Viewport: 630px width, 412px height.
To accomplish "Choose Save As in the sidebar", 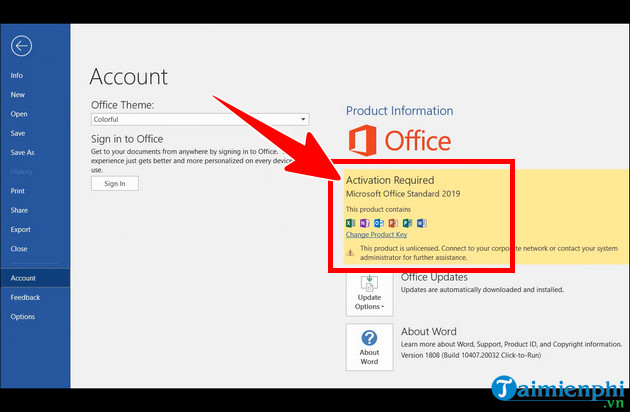I will 22,152.
